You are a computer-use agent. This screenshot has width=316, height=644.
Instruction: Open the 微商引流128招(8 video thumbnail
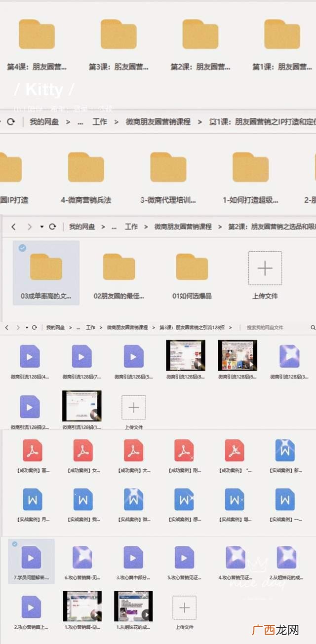[x=186, y=355]
